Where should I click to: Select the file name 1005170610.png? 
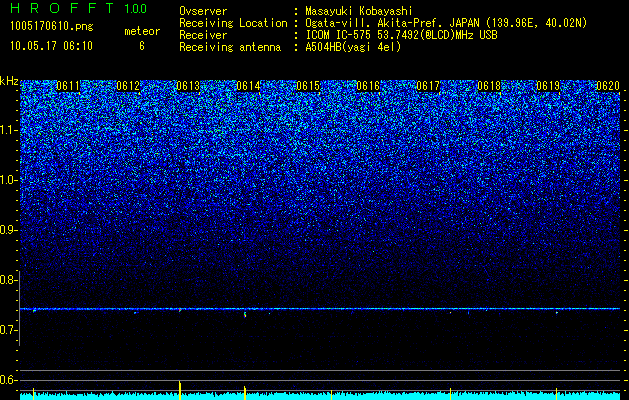pyautogui.click(x=52, y=27)
